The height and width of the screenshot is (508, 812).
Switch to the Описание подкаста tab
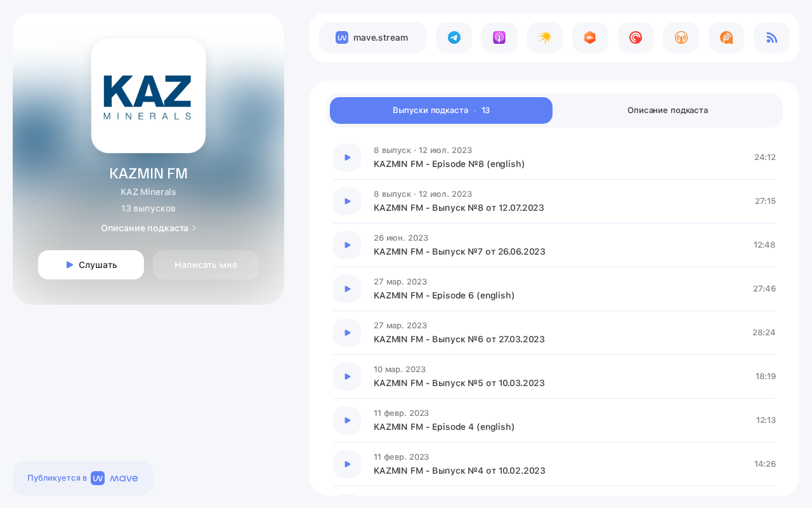point(667,110)
